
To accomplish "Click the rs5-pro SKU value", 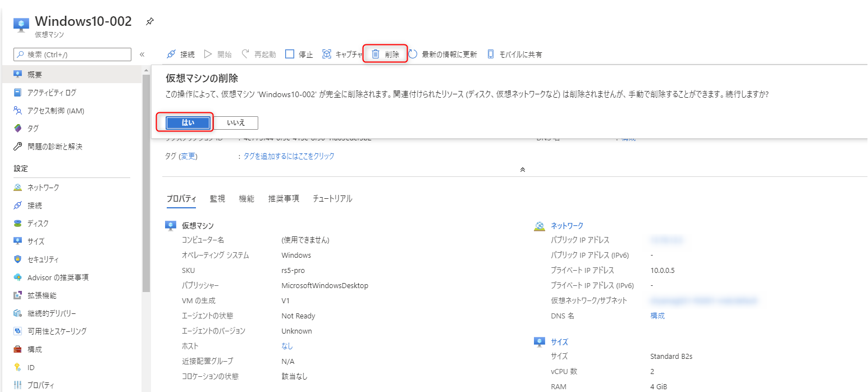I will (x=293, y=270).
